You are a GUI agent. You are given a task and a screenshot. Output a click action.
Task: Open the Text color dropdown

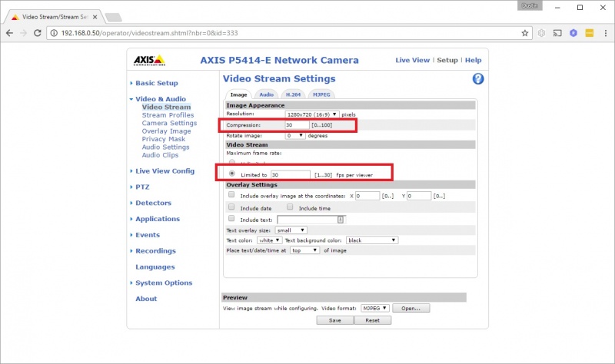[269, 240]
